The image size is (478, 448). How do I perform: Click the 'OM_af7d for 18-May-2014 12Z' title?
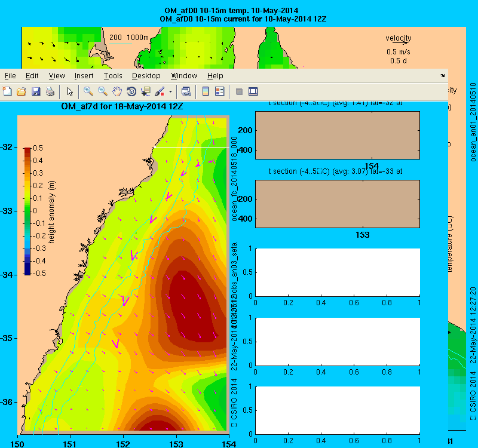[122, 107]
